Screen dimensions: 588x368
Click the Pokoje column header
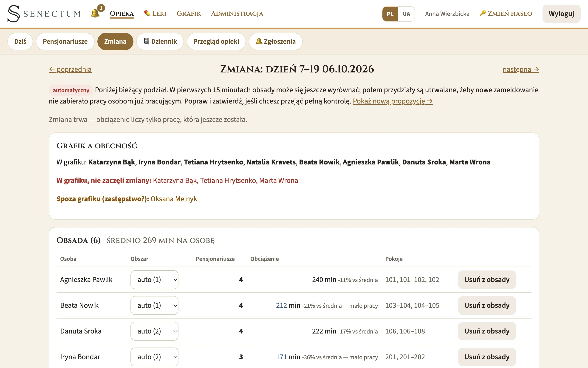[394, 259]
